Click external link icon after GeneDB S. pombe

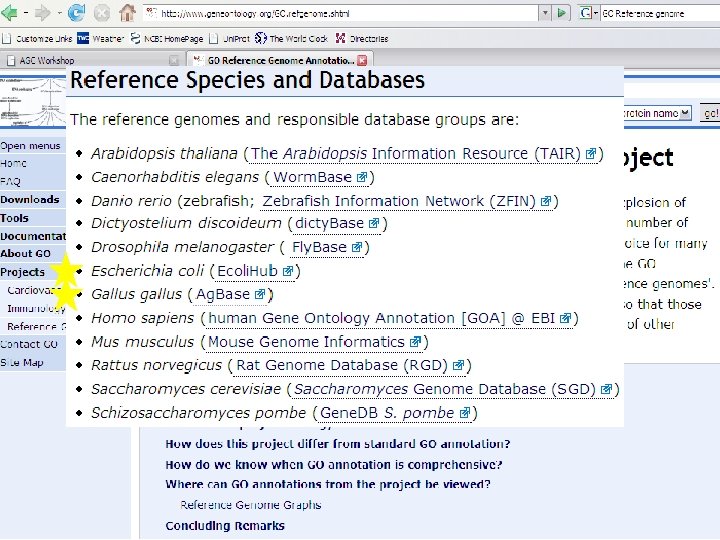click(465, 413)
